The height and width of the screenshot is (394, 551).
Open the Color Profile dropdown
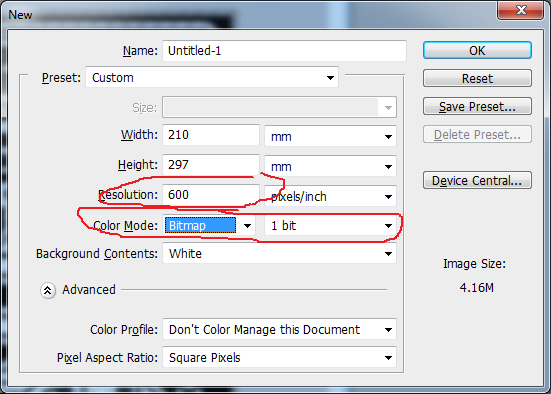[x=279, y=329]
